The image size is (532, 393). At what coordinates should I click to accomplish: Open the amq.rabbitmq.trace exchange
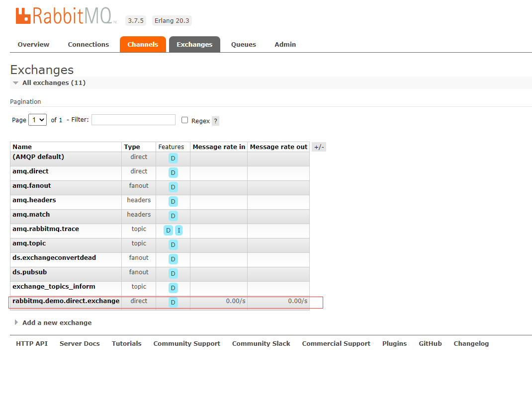(x=46, y=229)
